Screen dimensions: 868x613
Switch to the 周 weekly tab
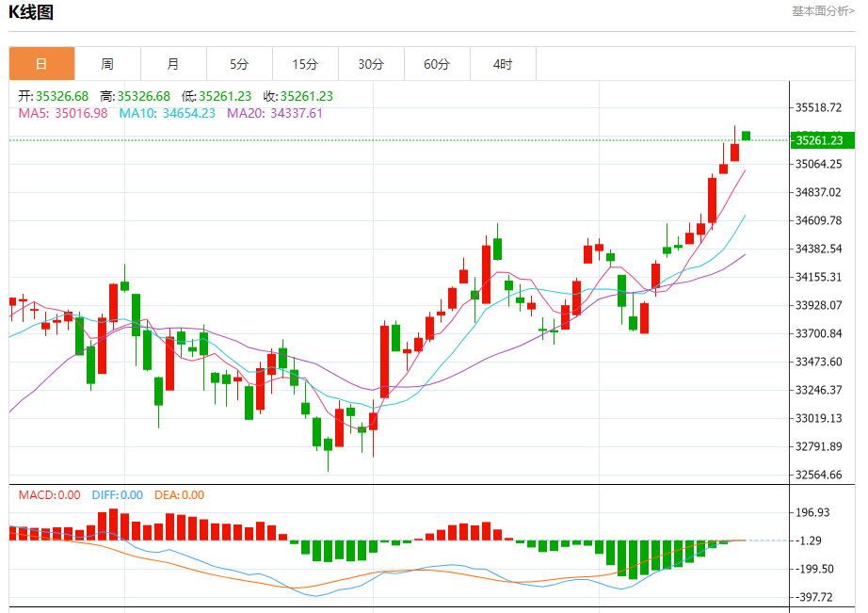[107, 64]
